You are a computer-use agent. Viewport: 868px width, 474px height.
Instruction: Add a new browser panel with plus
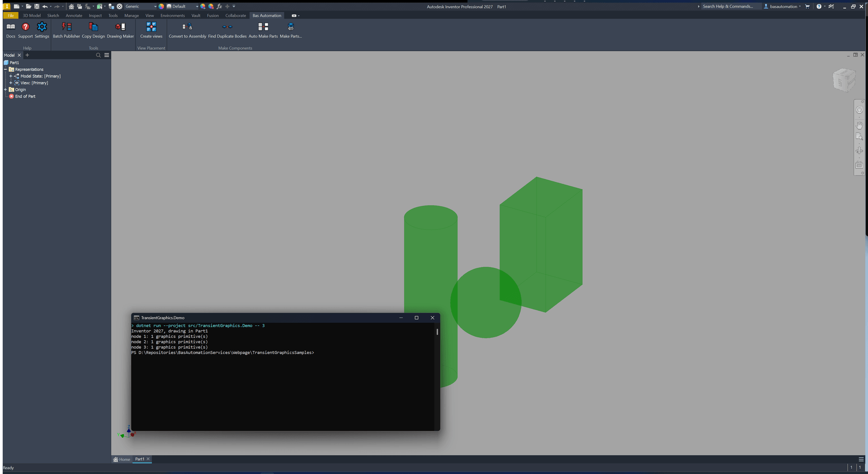(27, 55)
